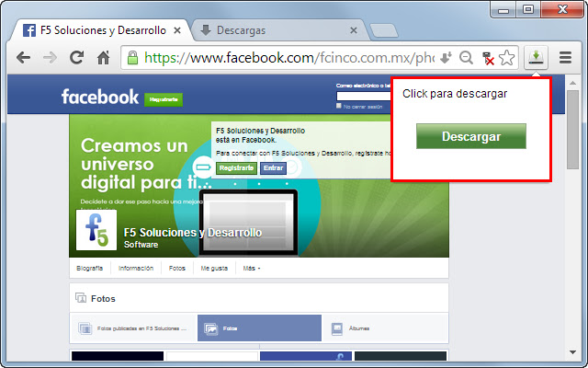This screenshot has width=588, height=368.
Task: Click the Fotos section header icon
Action: click(x=81, y=298)
